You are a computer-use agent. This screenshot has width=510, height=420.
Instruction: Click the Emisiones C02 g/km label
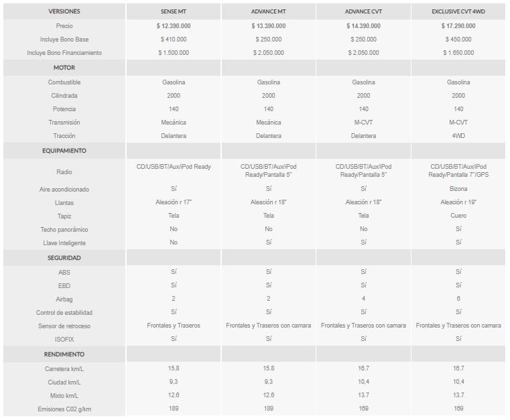pos(64,409)
